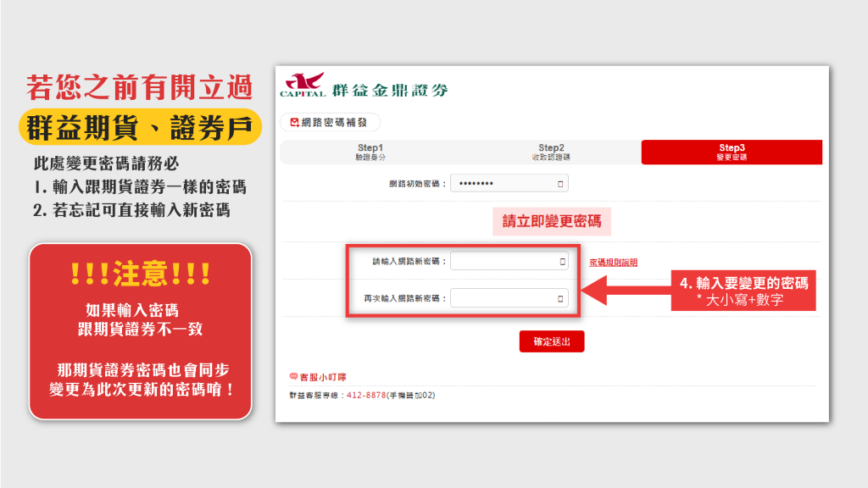The image size is (868, 488).
Task: Click the 412-8878 customer service number
Action: coord(366,395)
